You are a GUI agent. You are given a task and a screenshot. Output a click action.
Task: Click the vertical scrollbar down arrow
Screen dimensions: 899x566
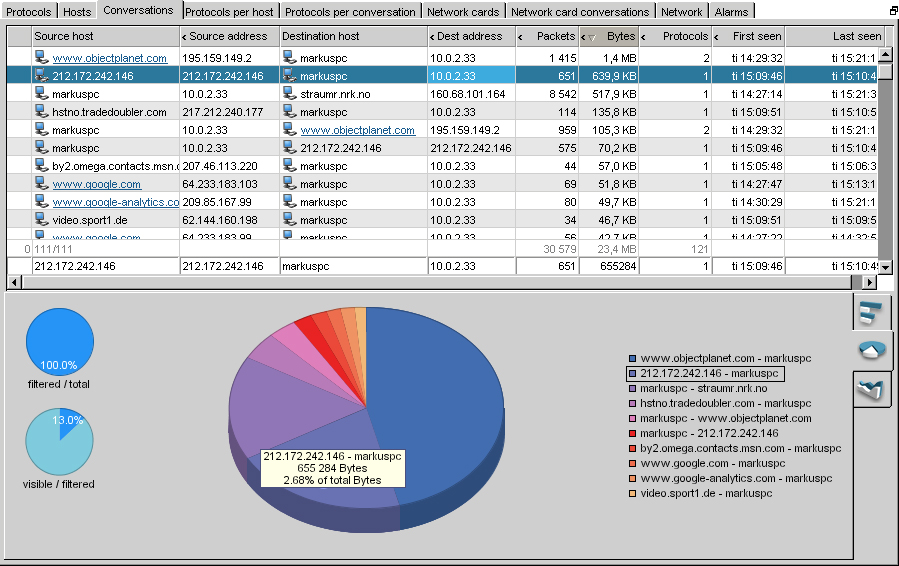click(886, 267)
